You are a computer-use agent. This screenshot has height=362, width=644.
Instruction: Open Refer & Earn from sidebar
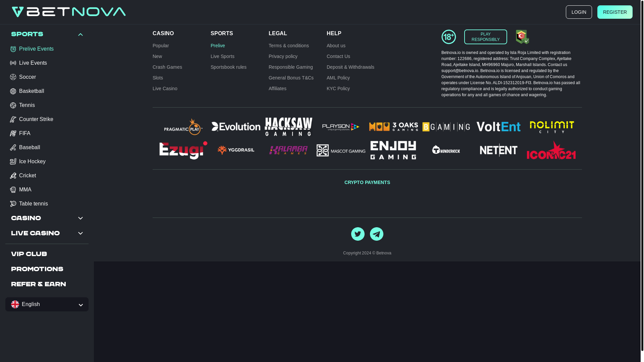(39, 284)
